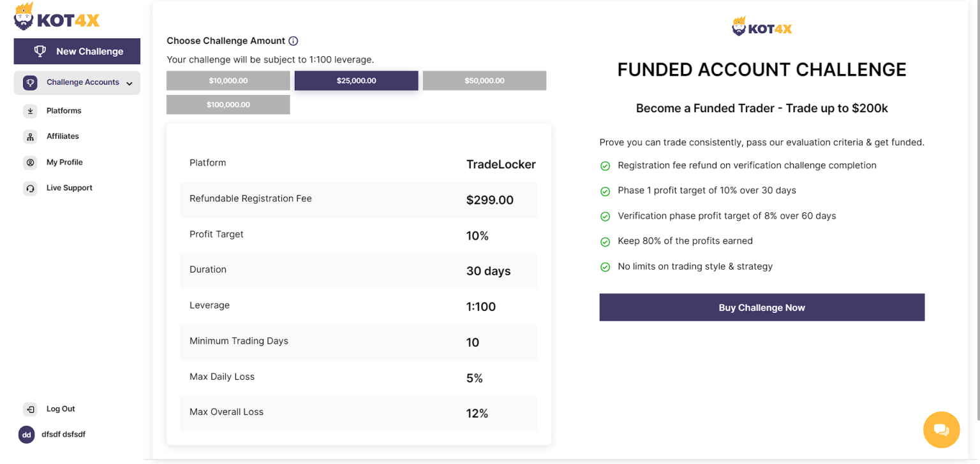Open the orange live chat bubble
The image size is (980, 464).
point(941,430)
